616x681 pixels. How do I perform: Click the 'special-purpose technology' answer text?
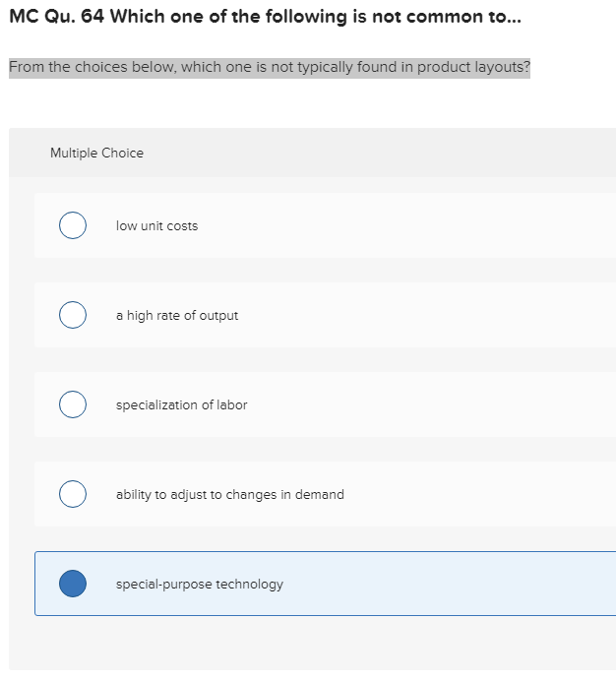point(199,585)
